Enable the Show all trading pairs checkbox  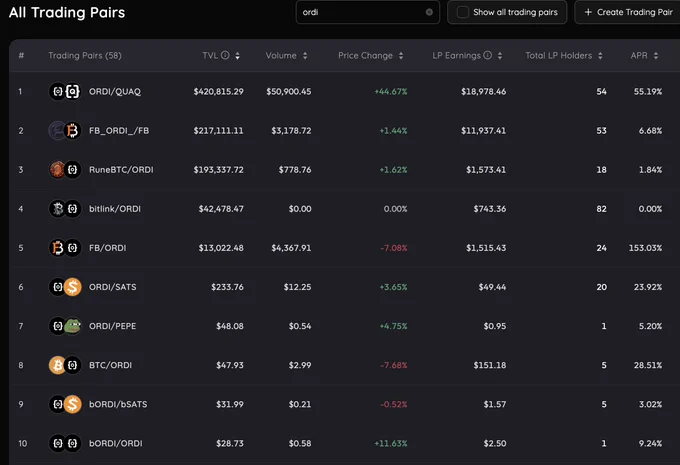pyautogui.click(x=463, y=12)
